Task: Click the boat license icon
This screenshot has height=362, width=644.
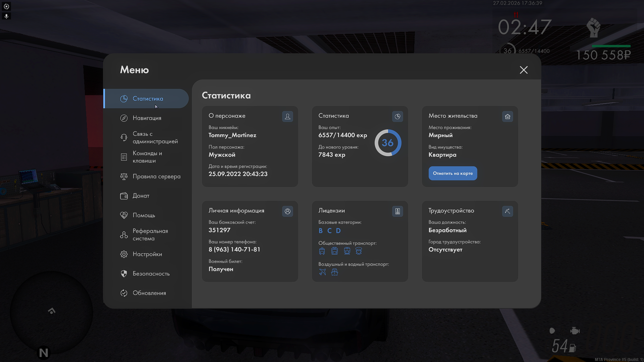Action: pos(334,272)
